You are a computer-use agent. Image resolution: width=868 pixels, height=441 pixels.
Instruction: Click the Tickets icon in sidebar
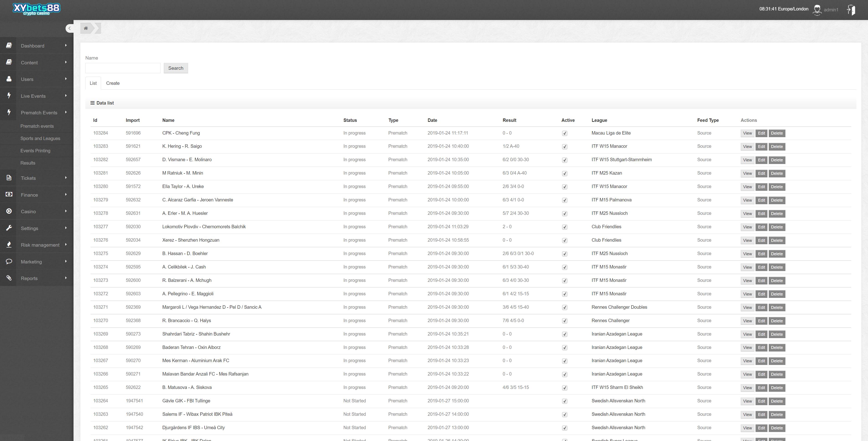pyautogui.click(x=8, y=178)
